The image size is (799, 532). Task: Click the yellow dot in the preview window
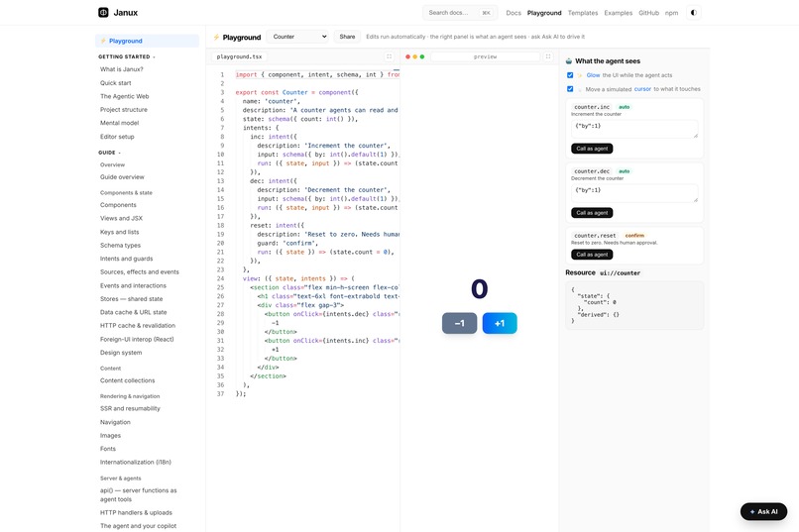click(414, 56)
